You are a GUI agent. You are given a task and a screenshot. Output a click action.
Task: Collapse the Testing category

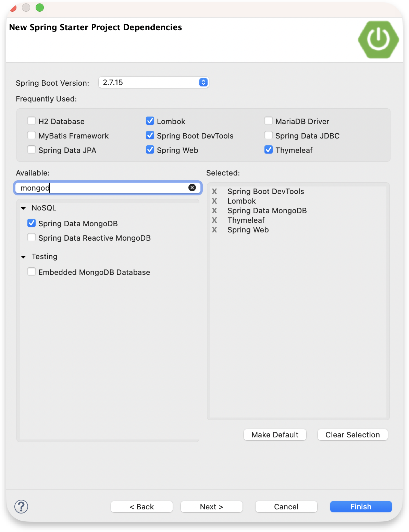[23, 257]
